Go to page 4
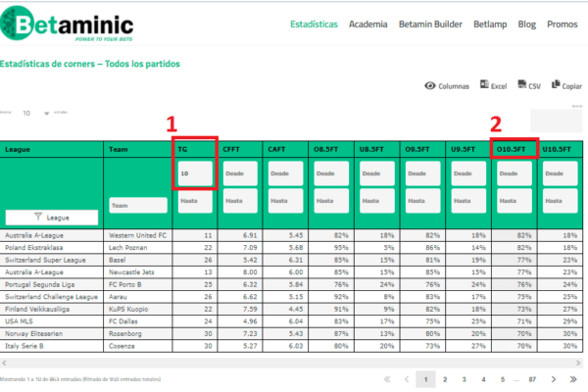Viewport: 588px width, 392px height. (x=483, y=379)
